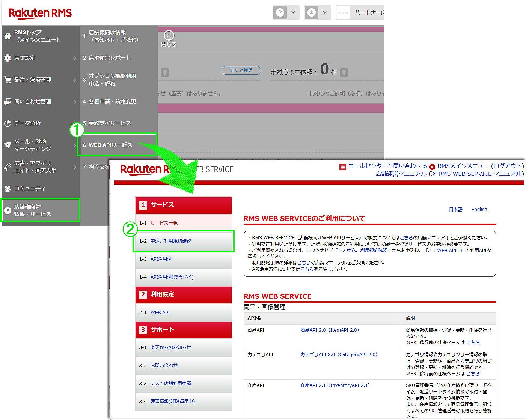Open the dropdown arrow beside the user avatar
The height and width of the screenshot is (420, 526).
click(x=325, y=12)
